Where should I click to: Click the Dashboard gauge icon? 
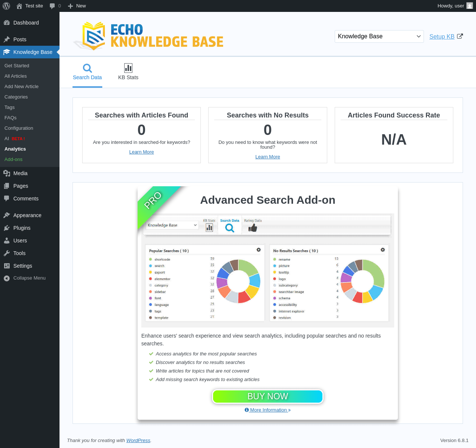tap(7, 23)
